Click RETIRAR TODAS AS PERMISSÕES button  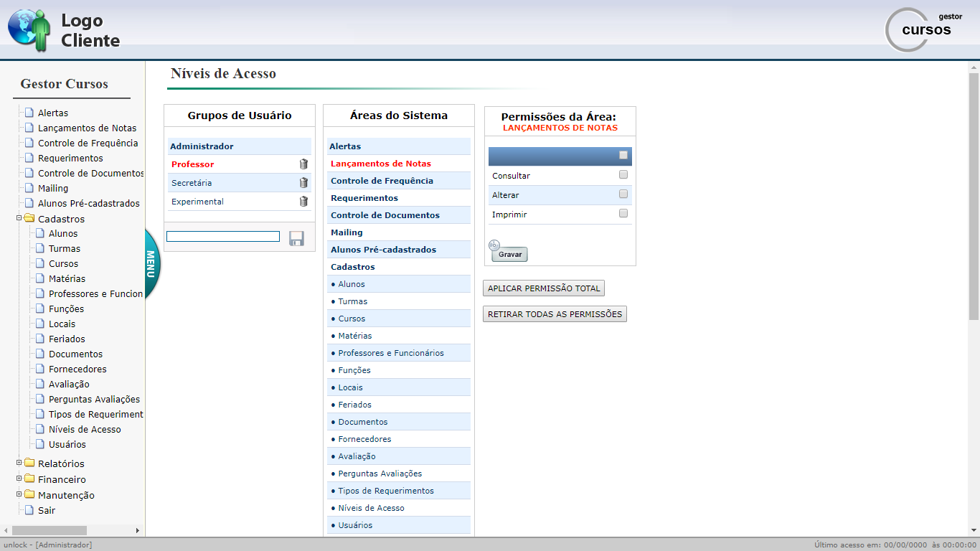(x=555, y=314)
